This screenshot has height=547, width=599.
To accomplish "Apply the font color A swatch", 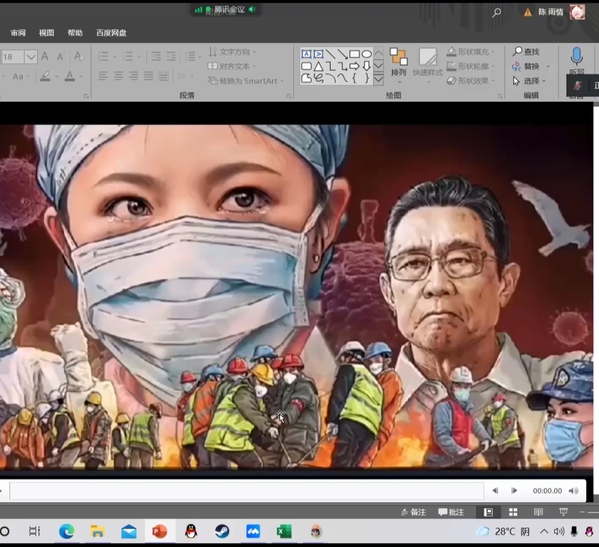I will pos(70,76).
